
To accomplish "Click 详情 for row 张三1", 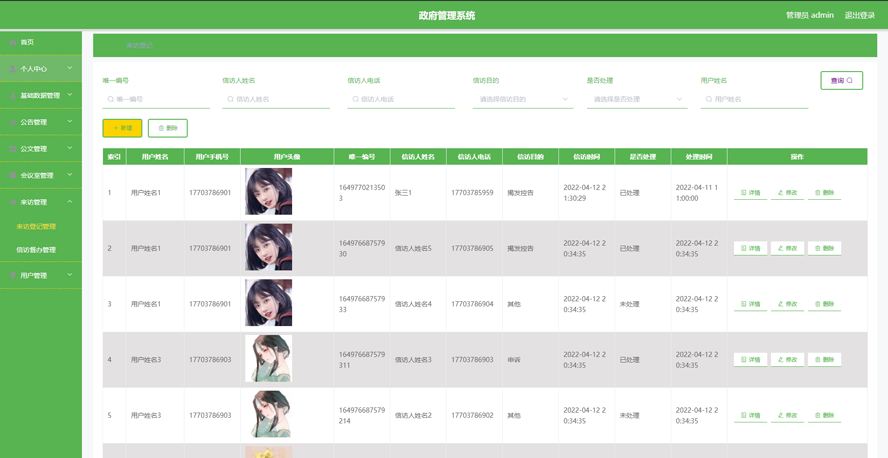I will (750, 193).
